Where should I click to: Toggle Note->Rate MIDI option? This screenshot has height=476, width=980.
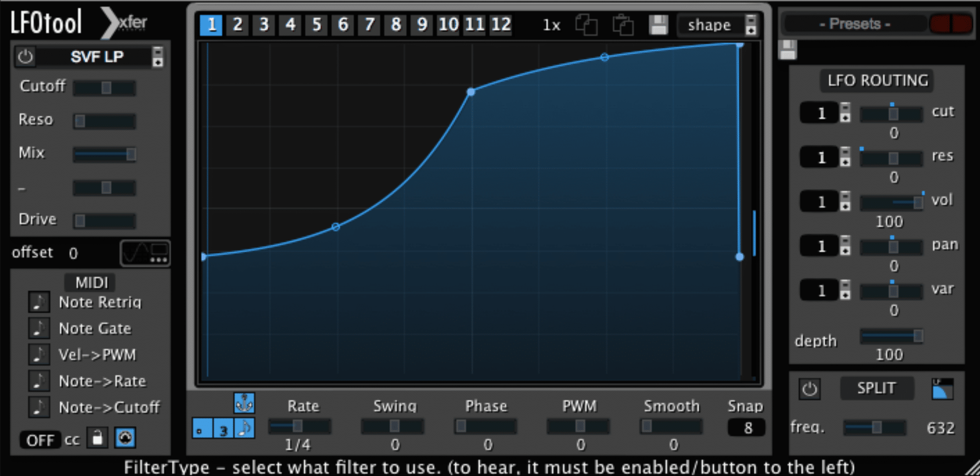pyautogui.click(x=39, y=381)
